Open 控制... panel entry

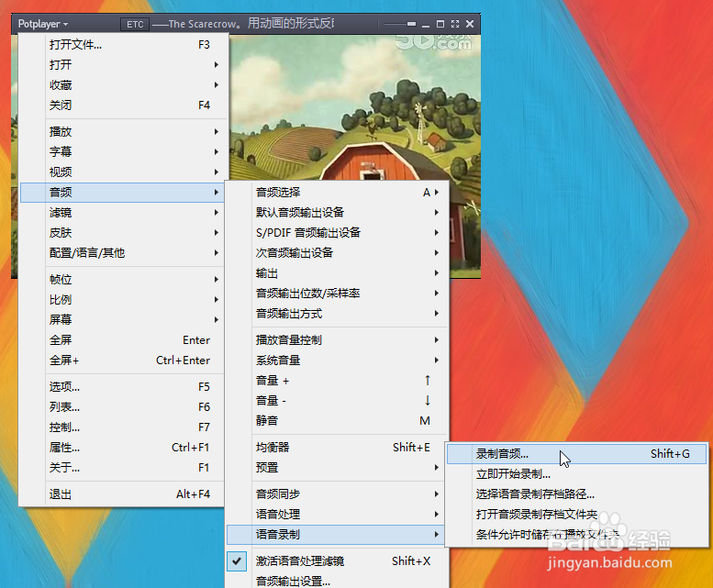pos(122,427)
